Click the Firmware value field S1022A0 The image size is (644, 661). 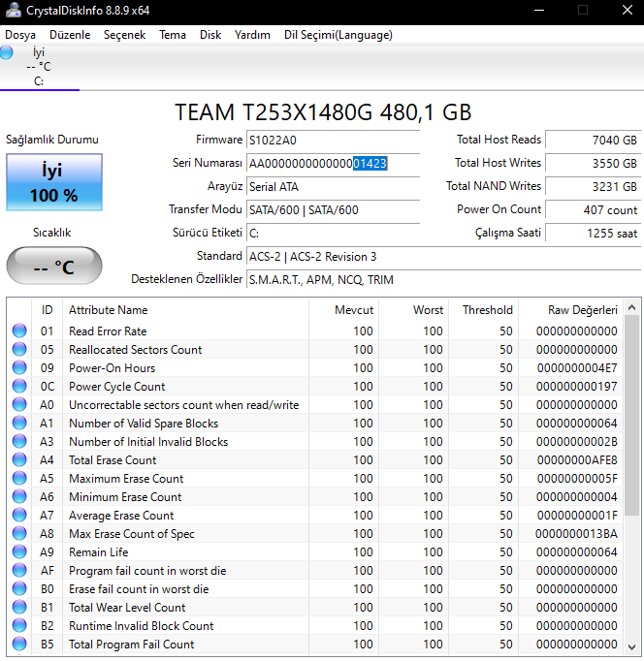pyautogui.click(x=333, y=140)
